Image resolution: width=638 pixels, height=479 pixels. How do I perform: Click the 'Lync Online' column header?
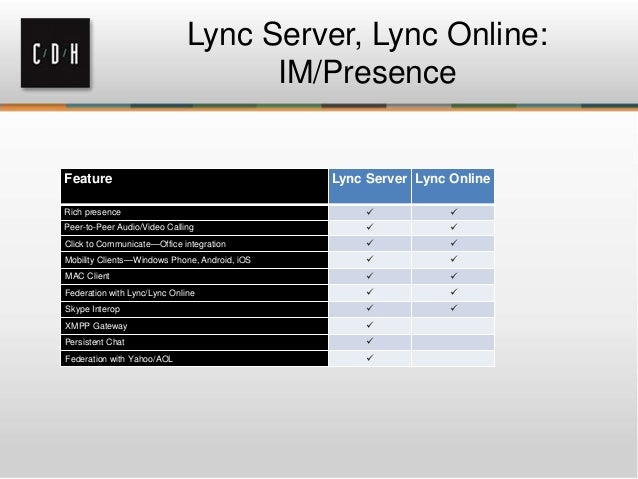(x=453, y=186)
